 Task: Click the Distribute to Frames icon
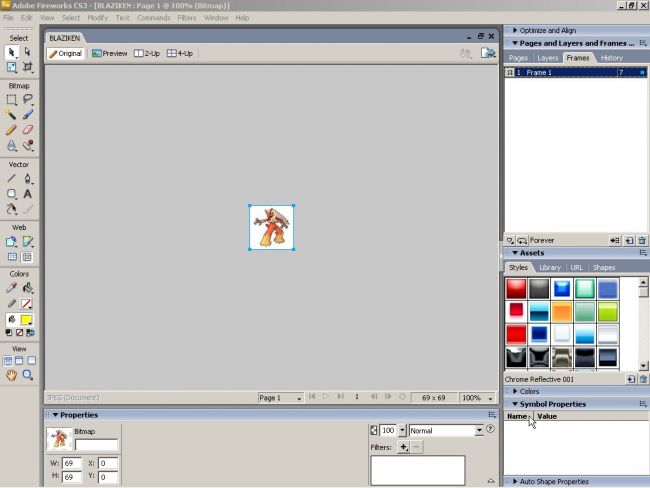click(615, 240)
